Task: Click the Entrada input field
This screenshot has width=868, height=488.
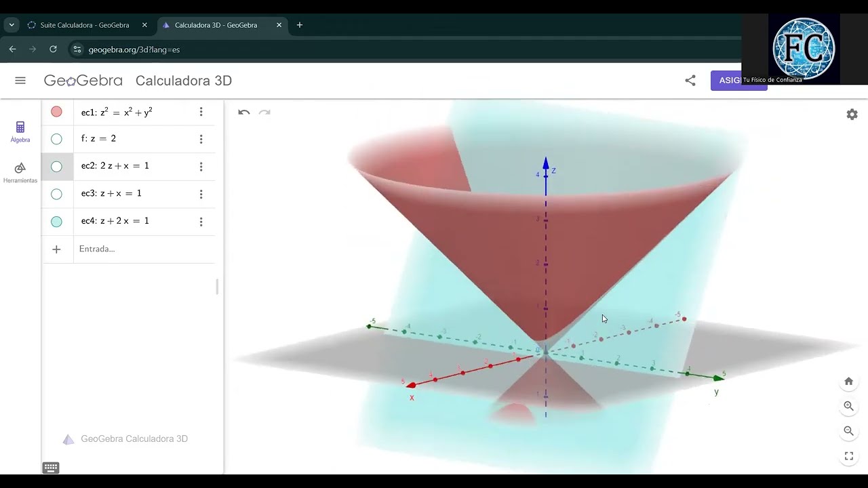Action: pyautogui.click(x=144, y=249)
